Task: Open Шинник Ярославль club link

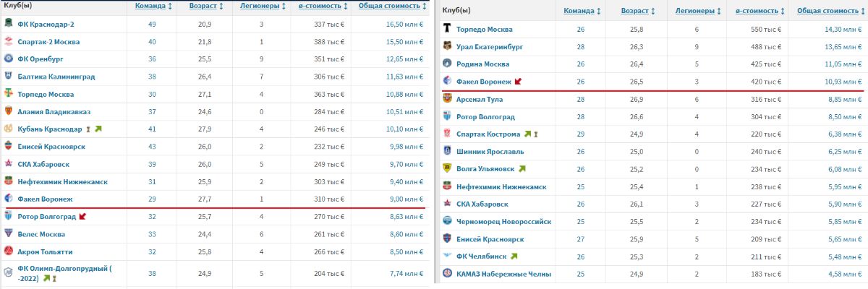Action: (x=491, y=152)
